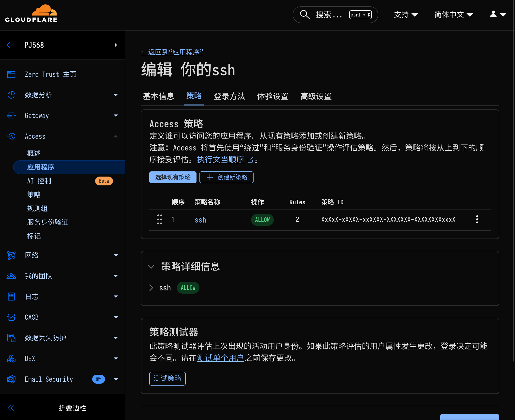Click the 日志 logs icon

(11, 297)
